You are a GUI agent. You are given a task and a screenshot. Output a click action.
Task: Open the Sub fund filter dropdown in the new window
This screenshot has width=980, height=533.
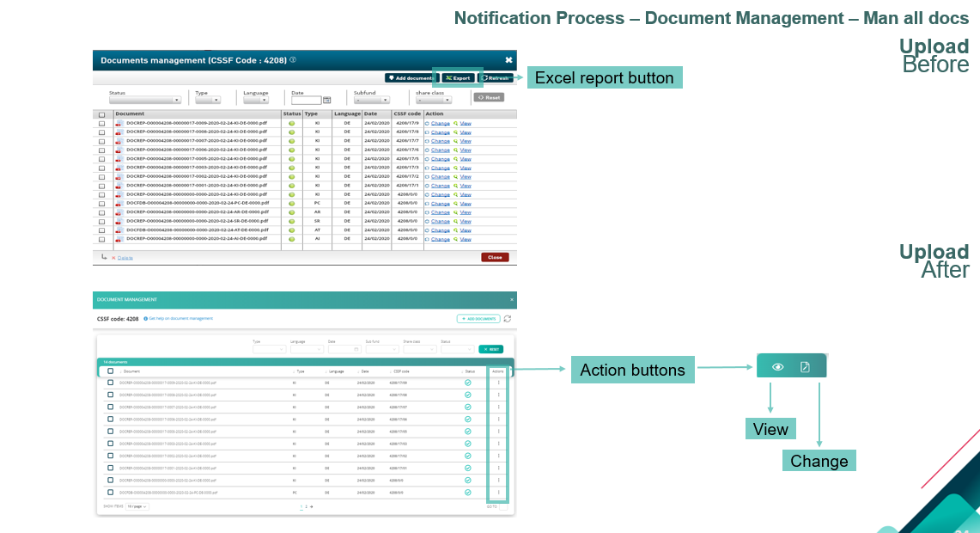point(382,349)
